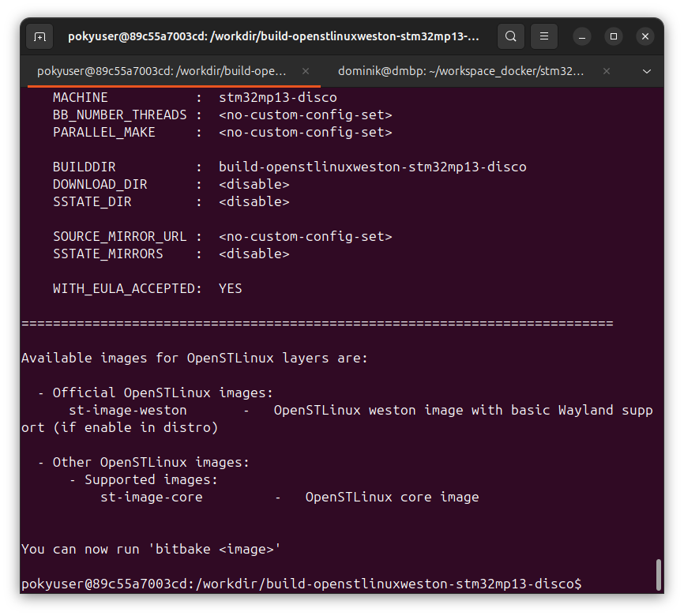Click the SOURCE_MIRROR_URL label
The image size is (684, 616).
click(119, 236)
